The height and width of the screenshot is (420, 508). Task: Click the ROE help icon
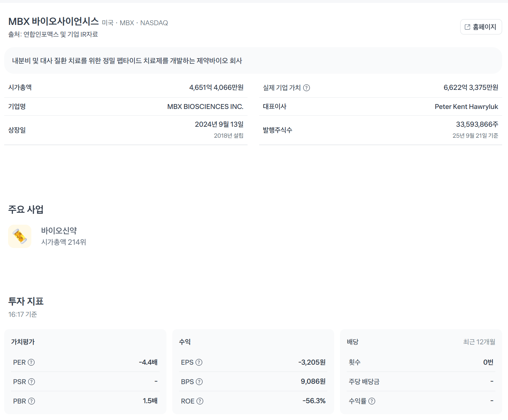200,401
